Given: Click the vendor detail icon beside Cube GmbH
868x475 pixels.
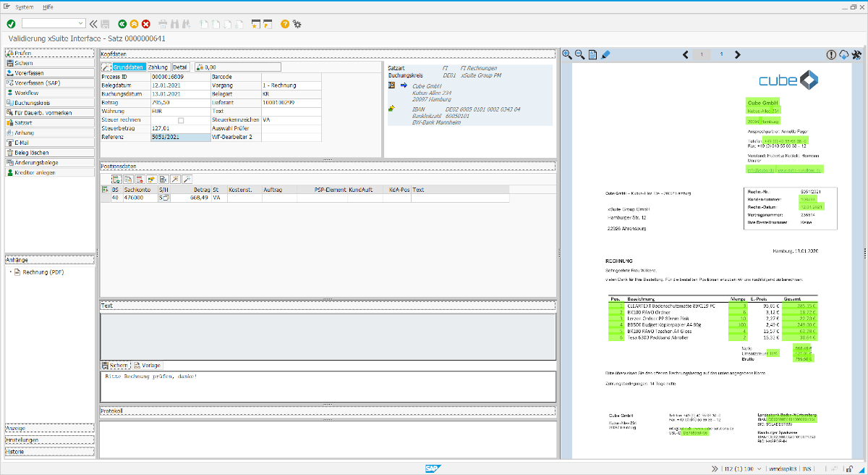Looking at the screenshot, I should [392, 85].
